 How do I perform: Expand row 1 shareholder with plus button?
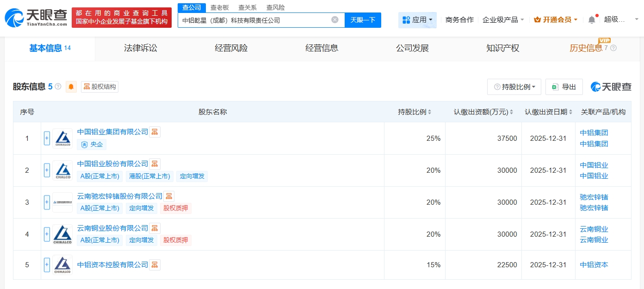click(x=47, y=138)
